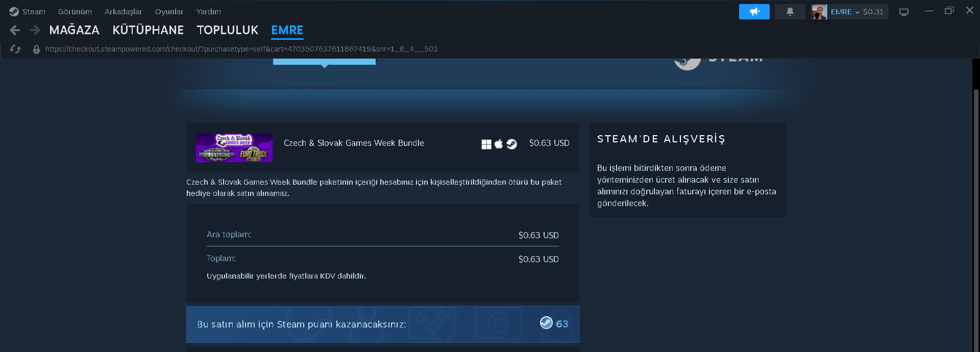The width and height of the screenshot is (980, 352).
Task: Click the Czech & Slovak Games Week bundle thumbnail
Action: 234,147
